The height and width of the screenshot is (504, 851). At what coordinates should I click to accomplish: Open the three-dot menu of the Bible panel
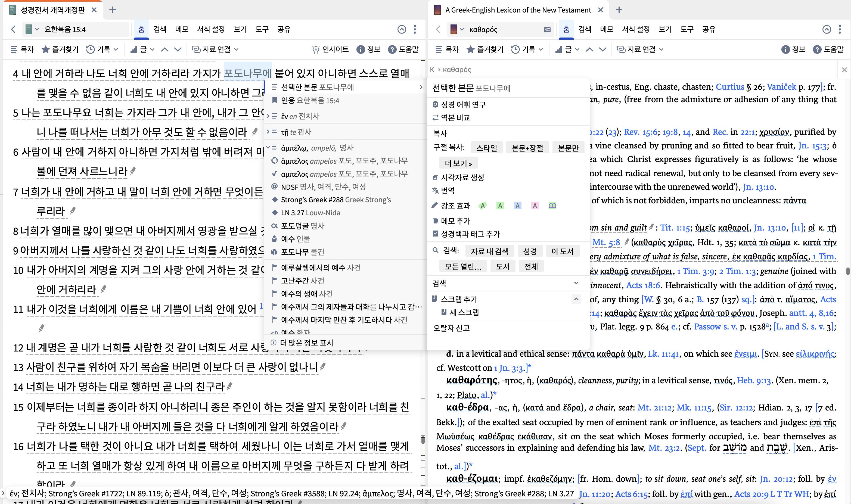(415, 29)
